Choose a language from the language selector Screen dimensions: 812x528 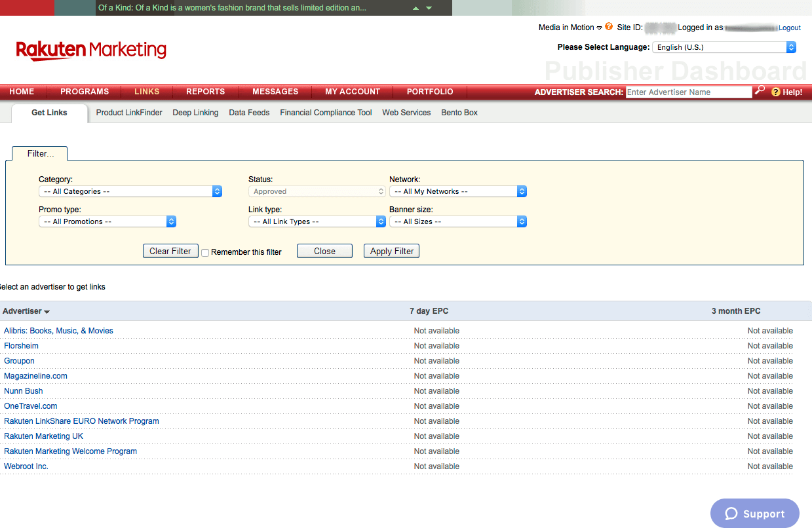point(724,47)
